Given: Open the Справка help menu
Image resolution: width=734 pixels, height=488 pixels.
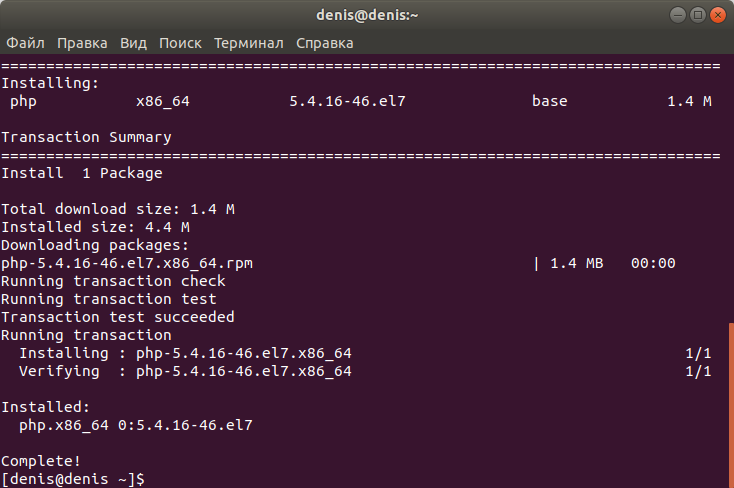Looking at the screenshot, I should click(324, 43).
